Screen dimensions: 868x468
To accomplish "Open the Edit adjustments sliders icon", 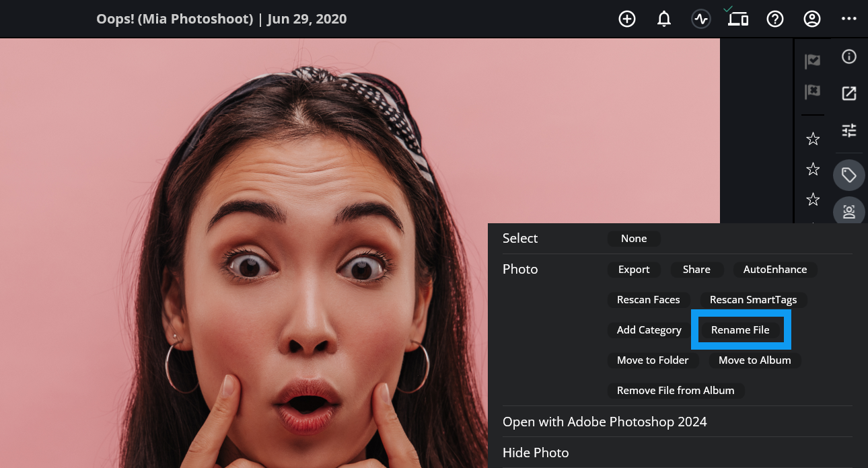I will pos(849,130).
